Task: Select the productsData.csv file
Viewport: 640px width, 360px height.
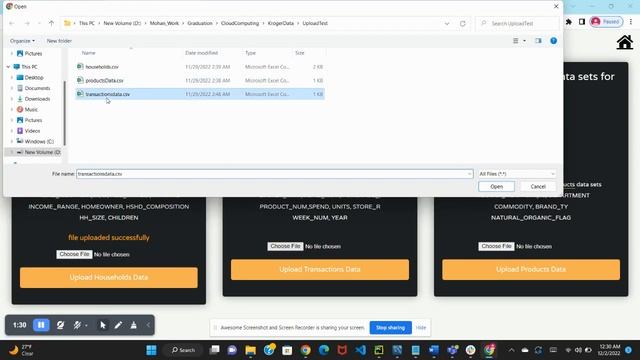Action: click(200, 80)
